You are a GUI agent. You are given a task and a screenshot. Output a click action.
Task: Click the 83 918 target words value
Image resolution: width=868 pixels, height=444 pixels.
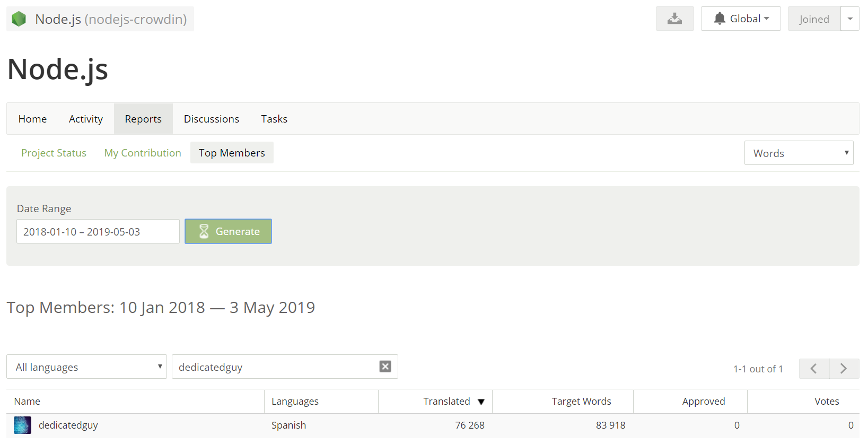coord(611,425)
